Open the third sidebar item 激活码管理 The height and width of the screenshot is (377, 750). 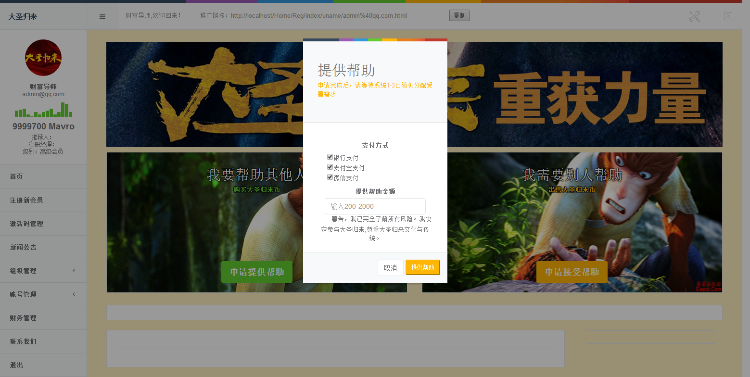click(x=43, y=223)
